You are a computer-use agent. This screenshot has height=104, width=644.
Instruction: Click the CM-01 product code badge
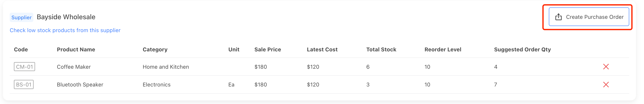coord(24,67)
